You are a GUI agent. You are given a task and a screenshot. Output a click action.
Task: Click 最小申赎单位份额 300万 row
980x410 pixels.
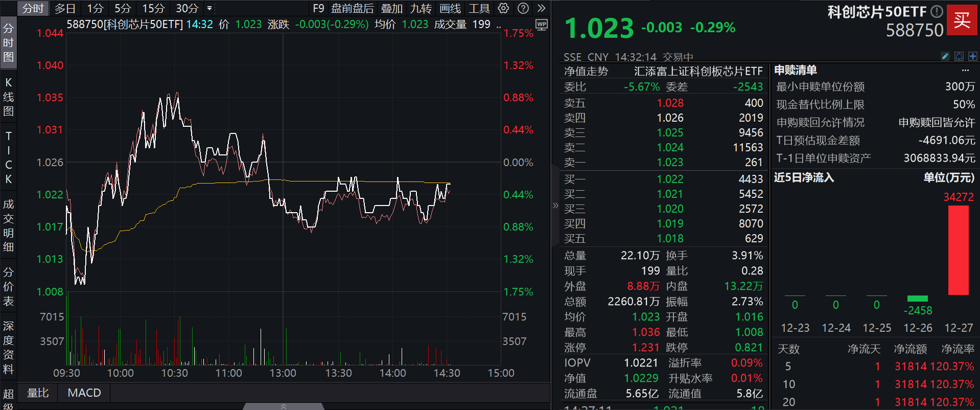click(x=875, y=86)
